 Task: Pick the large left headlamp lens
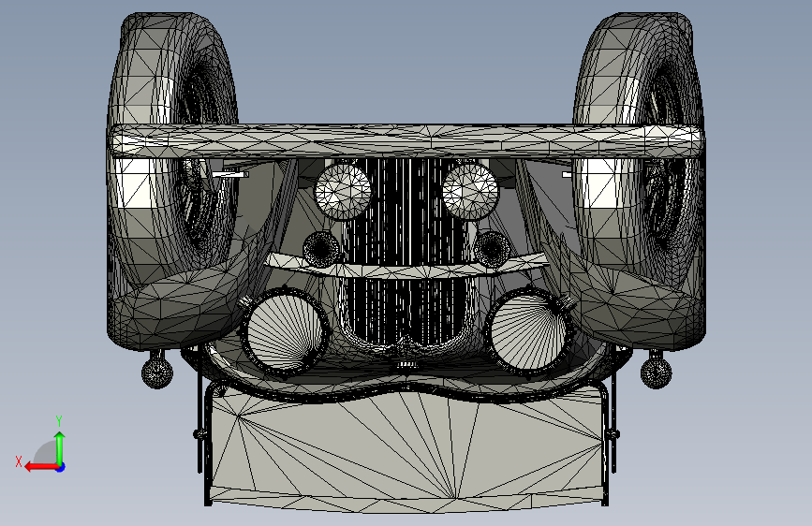pos(283,332)
